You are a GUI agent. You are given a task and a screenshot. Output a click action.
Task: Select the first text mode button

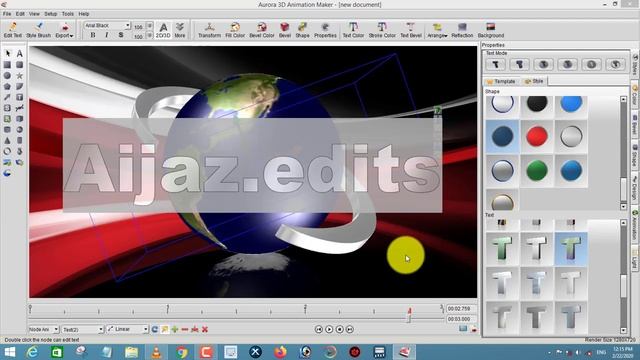click(496, 64)
